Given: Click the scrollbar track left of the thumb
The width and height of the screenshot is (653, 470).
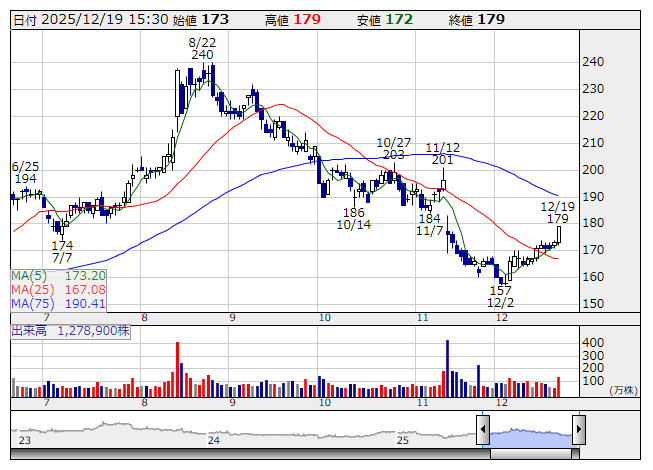Looking at the screenshot, I should (250, 454).
